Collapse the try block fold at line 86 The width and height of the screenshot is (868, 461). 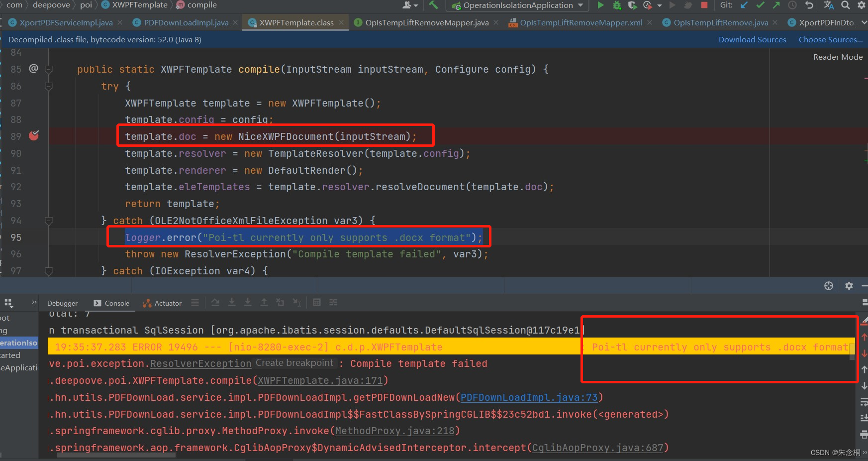click(49, 86)
